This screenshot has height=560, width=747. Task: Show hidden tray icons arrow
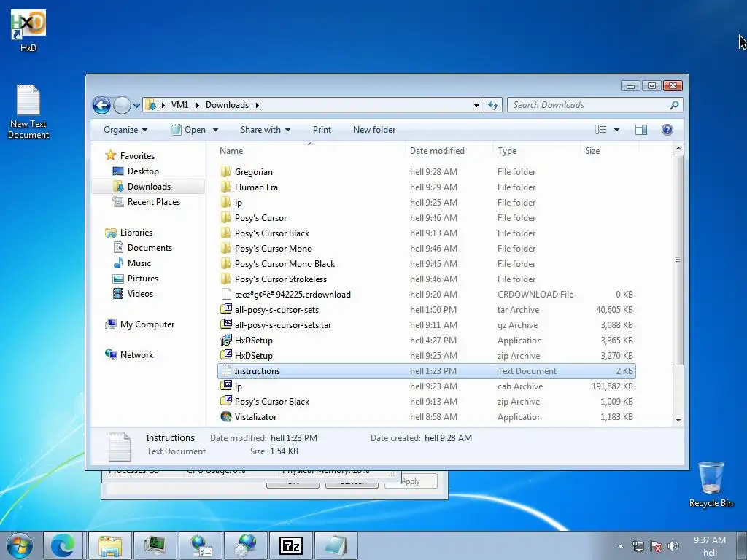[x=620, y=546]
